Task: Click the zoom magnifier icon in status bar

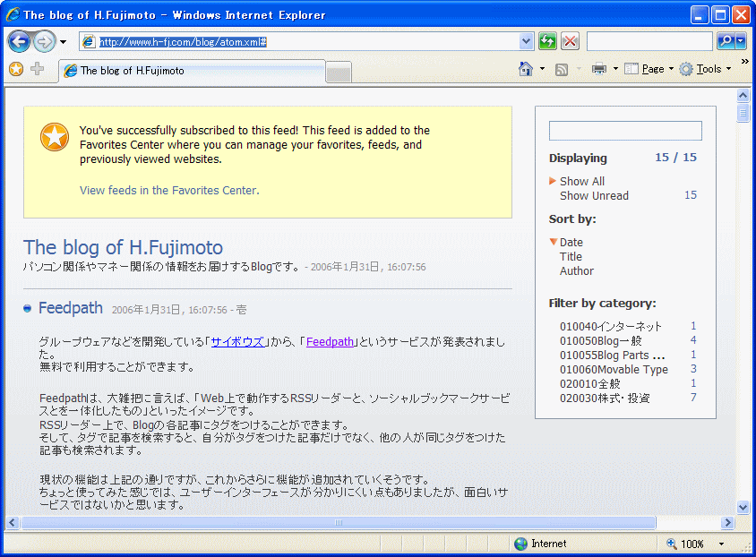Action: click(671, 544)
